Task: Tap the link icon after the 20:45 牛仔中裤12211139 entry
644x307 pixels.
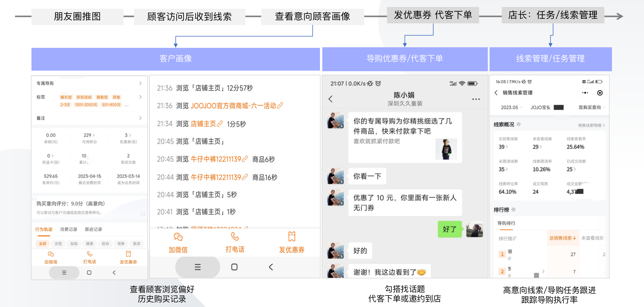Action: click(245, 159)
